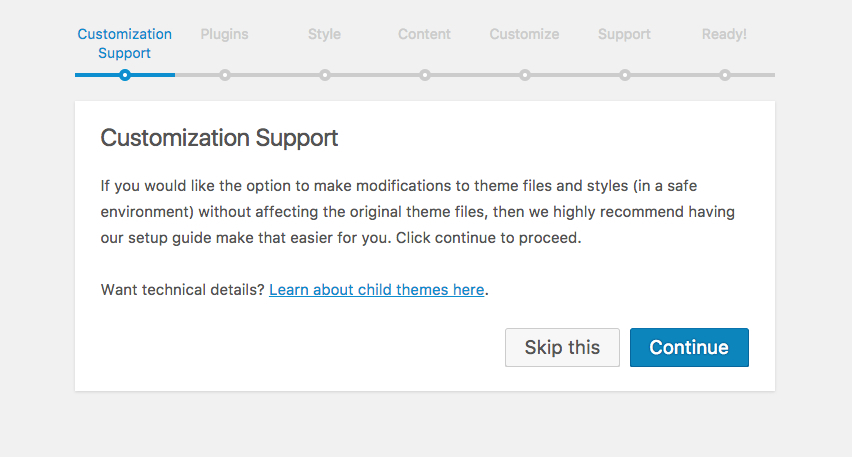Click the step dot under Content

(x=425, y=75)
